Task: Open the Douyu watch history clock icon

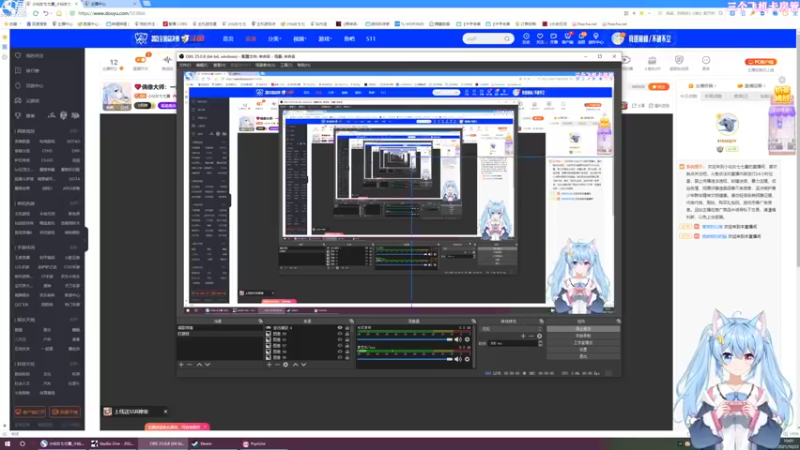Action: click(x=526, y=38)
